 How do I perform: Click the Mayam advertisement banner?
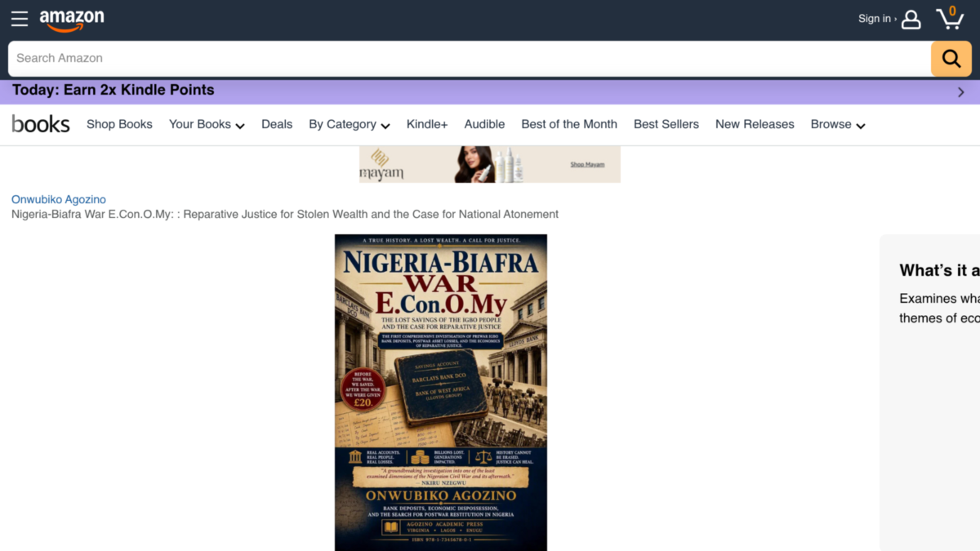(490, 164)
